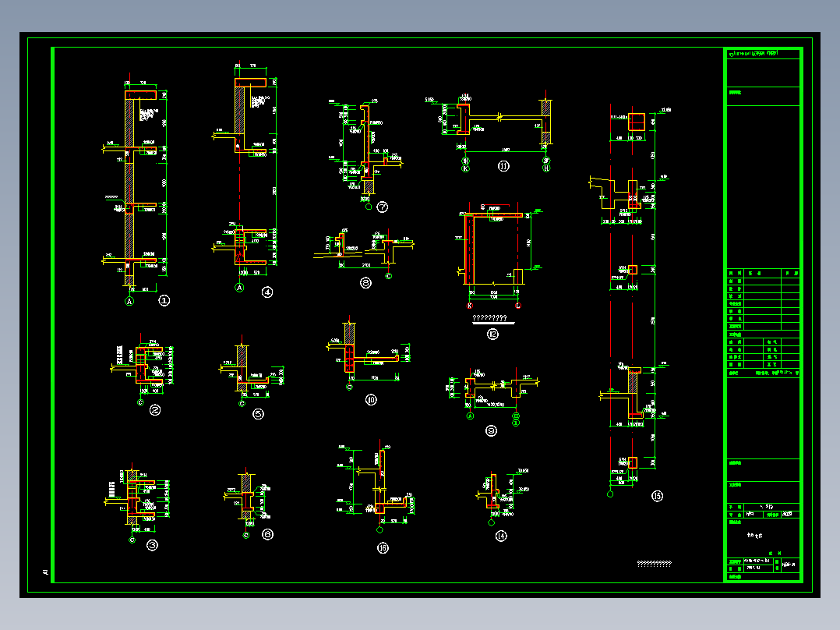Pick axis bubble C below detail 10
This screenshot has height=630, width=840.
349,387
